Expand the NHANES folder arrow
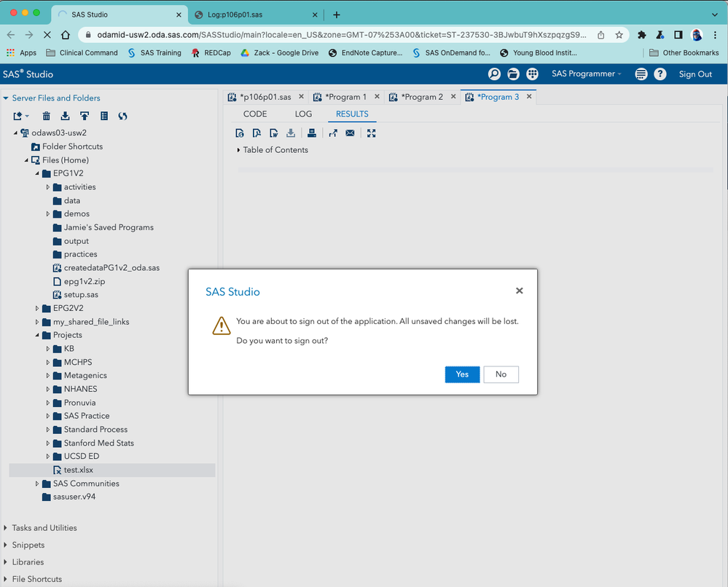This screenshot has height=587, width=728. tap(48, 389)
